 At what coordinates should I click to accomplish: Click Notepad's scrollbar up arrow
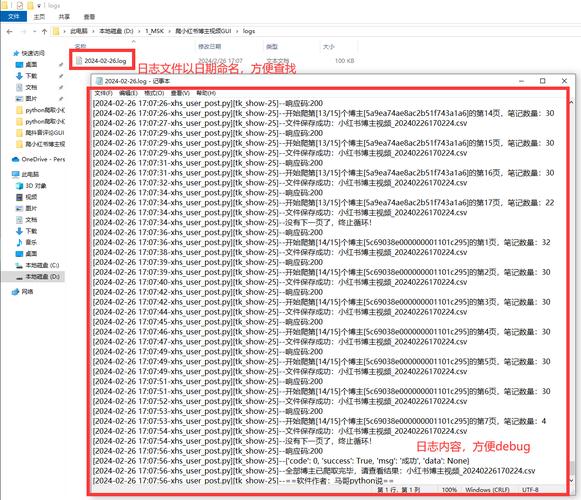(571, 102)
